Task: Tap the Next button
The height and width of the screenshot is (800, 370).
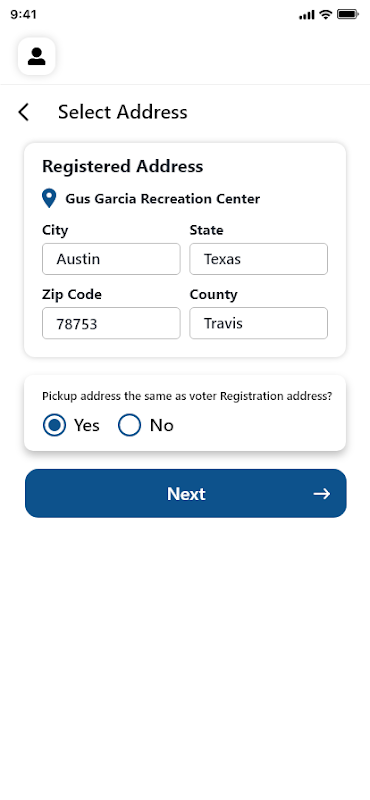Action: pos(186,493)
